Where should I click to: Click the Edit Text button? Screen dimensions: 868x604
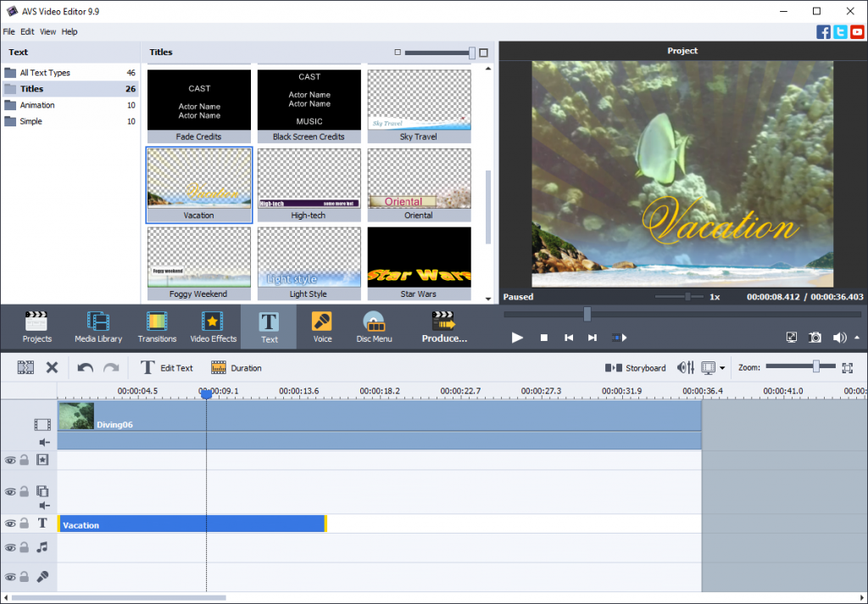167,368
